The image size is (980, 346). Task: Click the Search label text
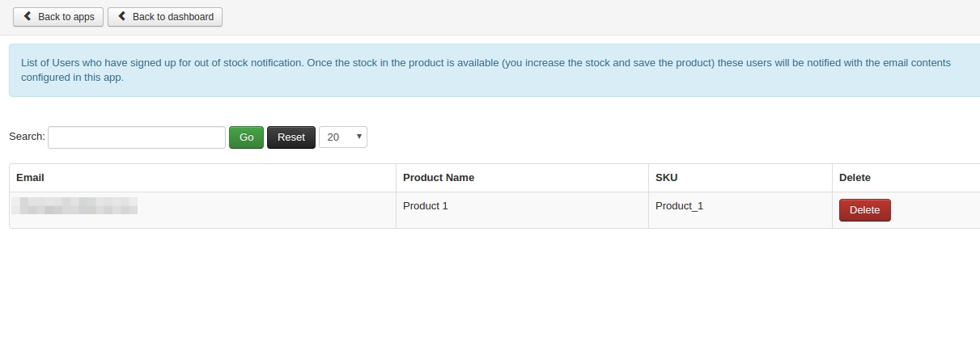pyautogui.click(x=27, y=137)
